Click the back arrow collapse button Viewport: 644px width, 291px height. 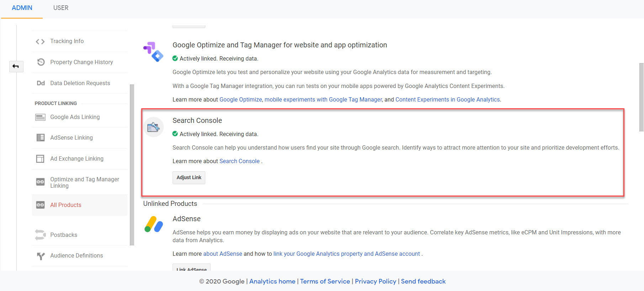(x=16, y=66)
